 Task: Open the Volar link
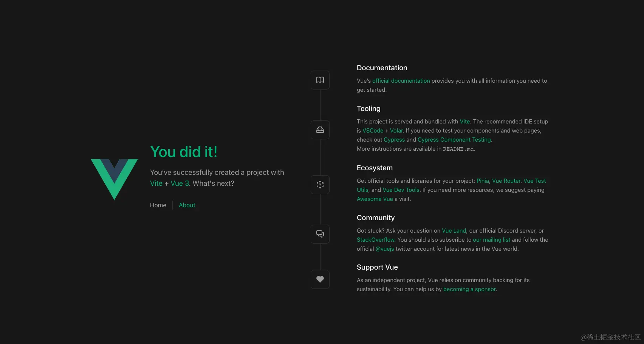[396, 131]
